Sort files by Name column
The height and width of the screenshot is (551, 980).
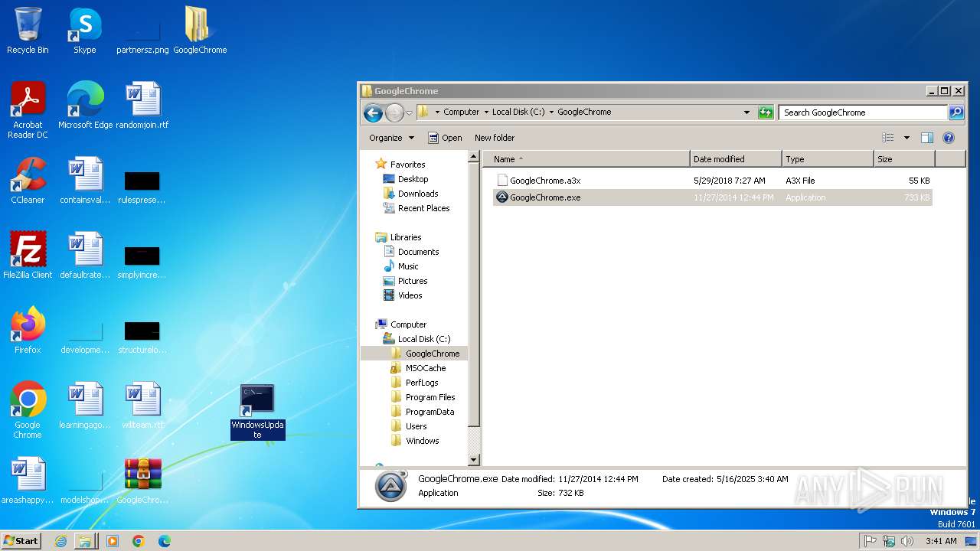587,159
